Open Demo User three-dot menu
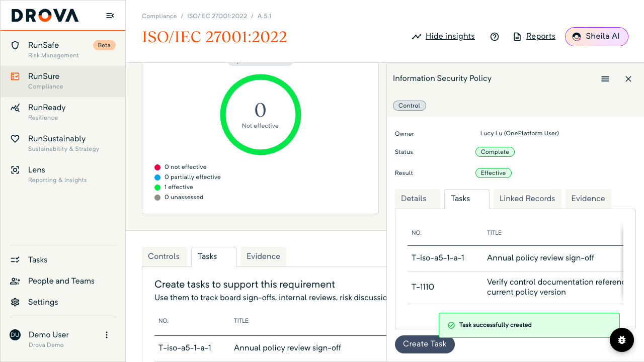644x362 pixels. point(106,335)
